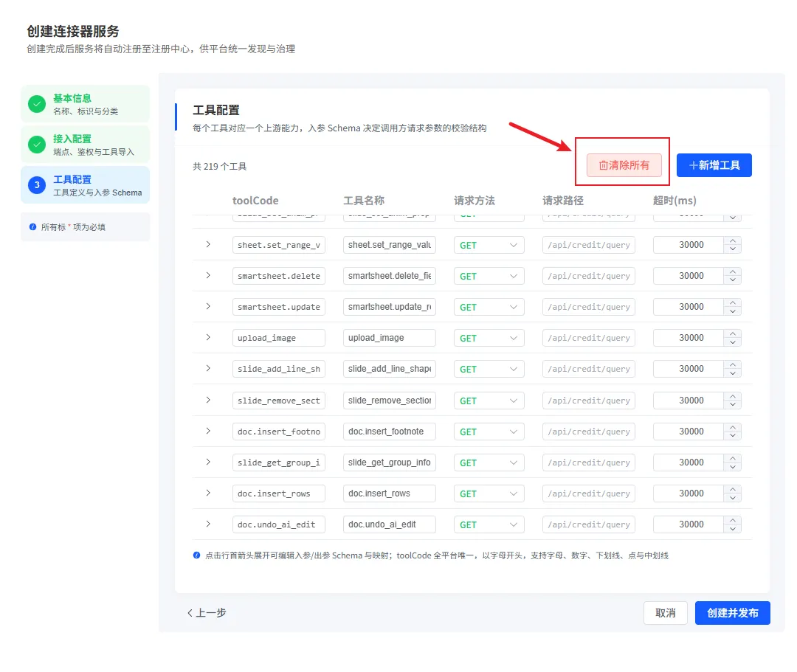Image resolution: width=797 pixels, height=672 pixels.
Task: Expand the upload_image row
Action: 208,337
